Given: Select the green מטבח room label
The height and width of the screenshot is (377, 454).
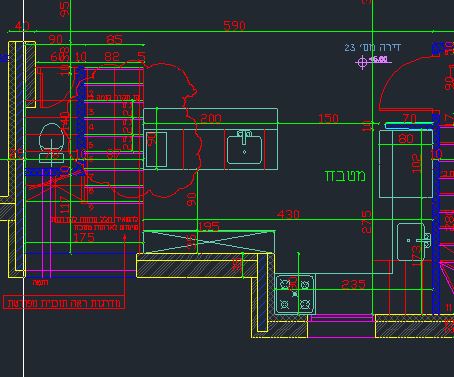Looking at the screenshot, I should (345, 176).
